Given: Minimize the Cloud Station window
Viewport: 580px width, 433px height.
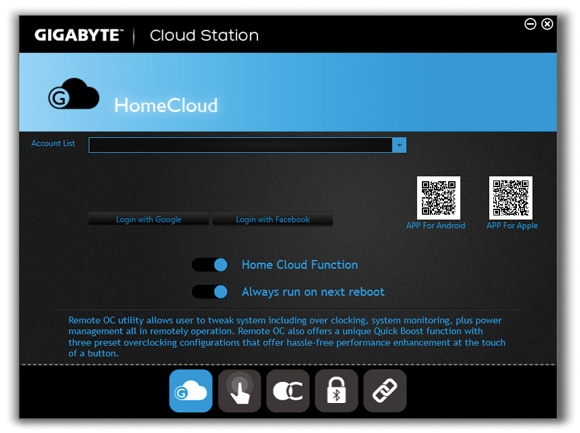Looking at the screenshot, I should pyautogui.click(x=530, y=24).
